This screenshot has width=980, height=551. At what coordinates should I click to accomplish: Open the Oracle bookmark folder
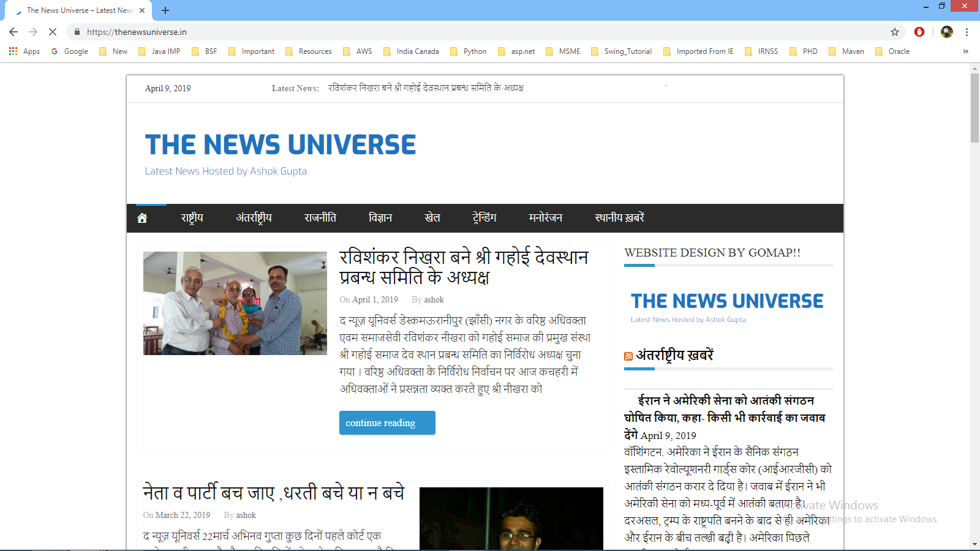892,51
